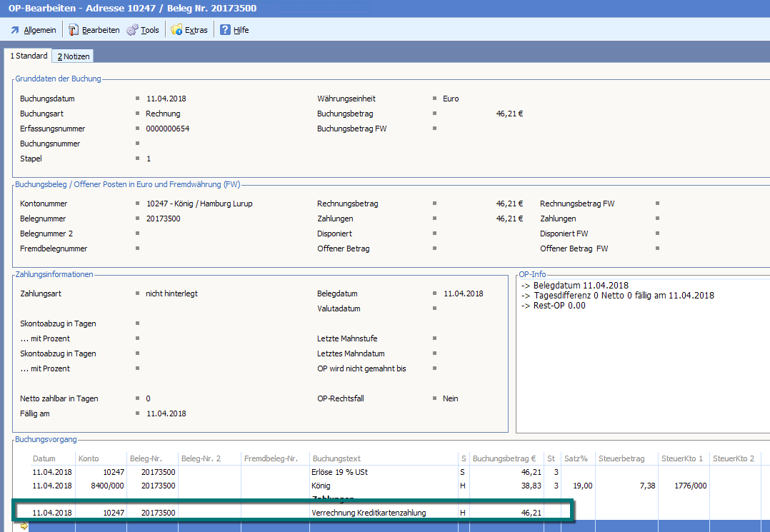Switch to the 2 Notizen tab
Image resolution: width=770 pixels, height=532 pixels.
click(x=73, y=56)
